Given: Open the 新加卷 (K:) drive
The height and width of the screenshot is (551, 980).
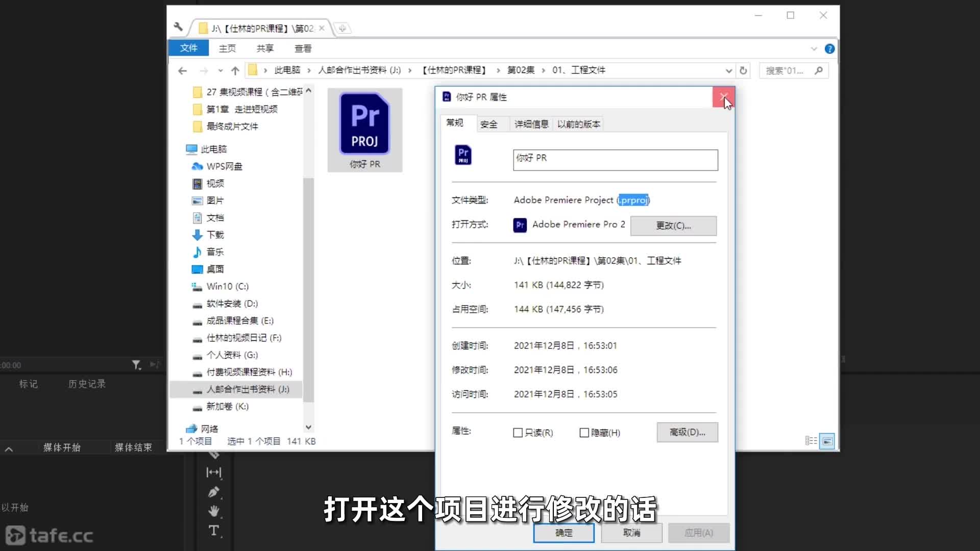Looking at the screenshot, I should pyautogui.click(x=220, y=407).
